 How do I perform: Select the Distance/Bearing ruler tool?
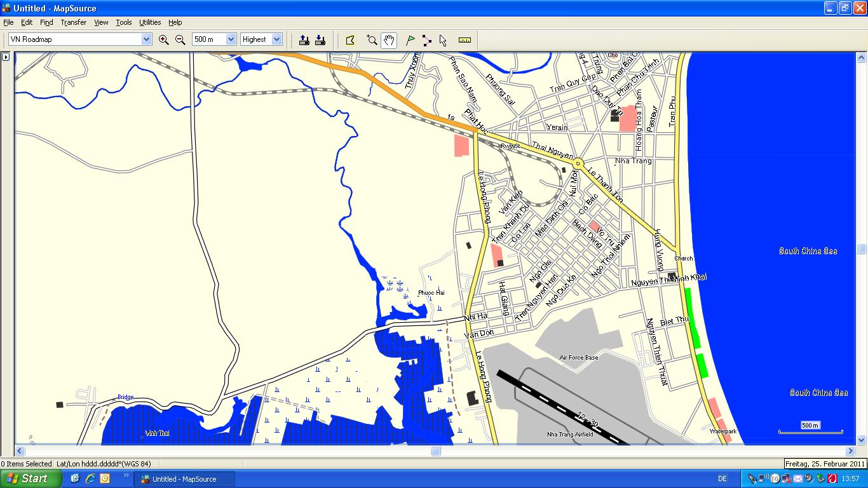pos(465,40)
